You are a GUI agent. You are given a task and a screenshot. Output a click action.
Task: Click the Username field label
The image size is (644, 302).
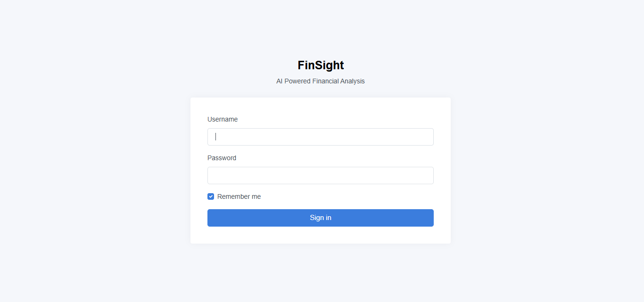coord(223,119)
